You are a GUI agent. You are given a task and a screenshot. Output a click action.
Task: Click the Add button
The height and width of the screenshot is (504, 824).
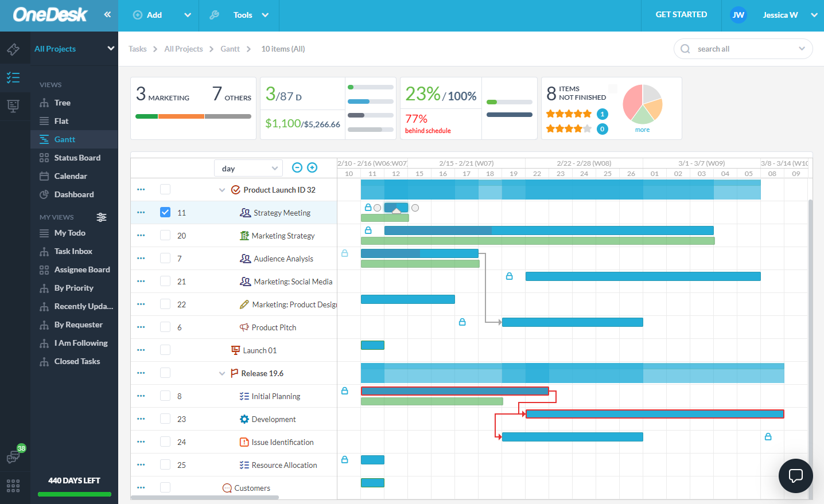pyautogui.click(x=148, y=15)
